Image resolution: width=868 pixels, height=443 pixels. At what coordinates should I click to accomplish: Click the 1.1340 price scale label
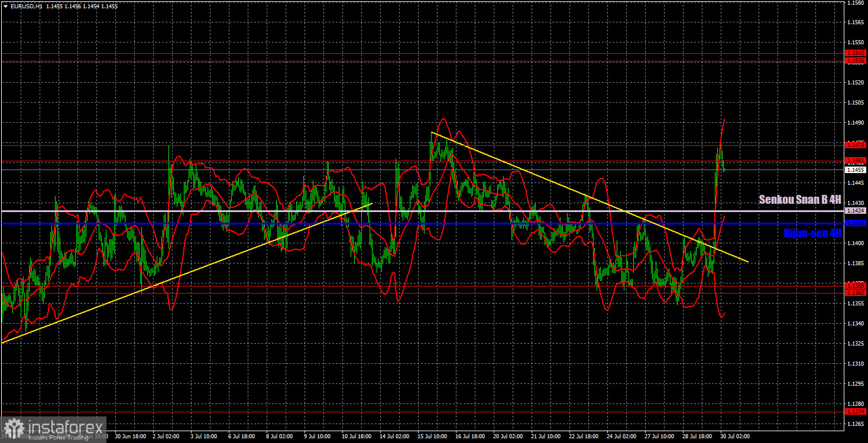point(856,324)
